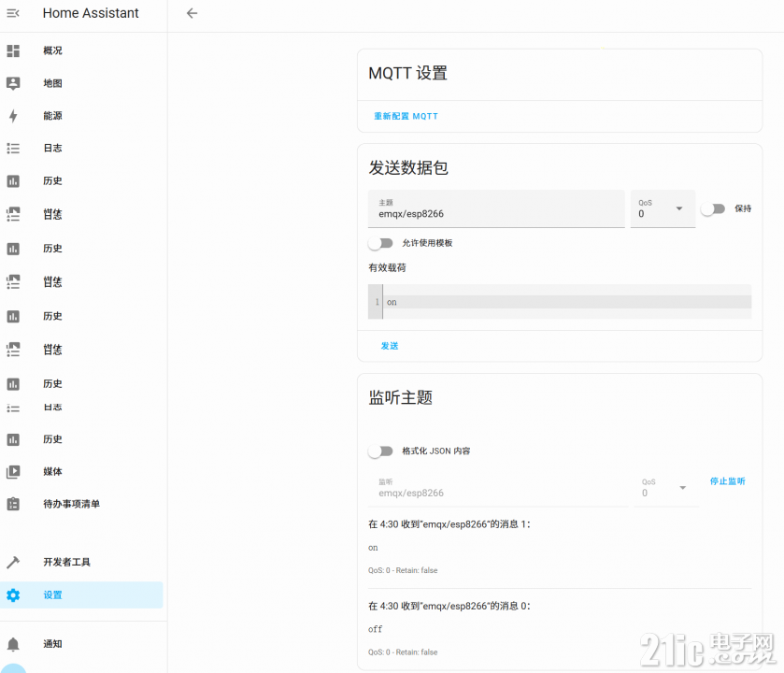Click the Home Assistant sidebar title
784x673 pixels.
pos(91,13)
